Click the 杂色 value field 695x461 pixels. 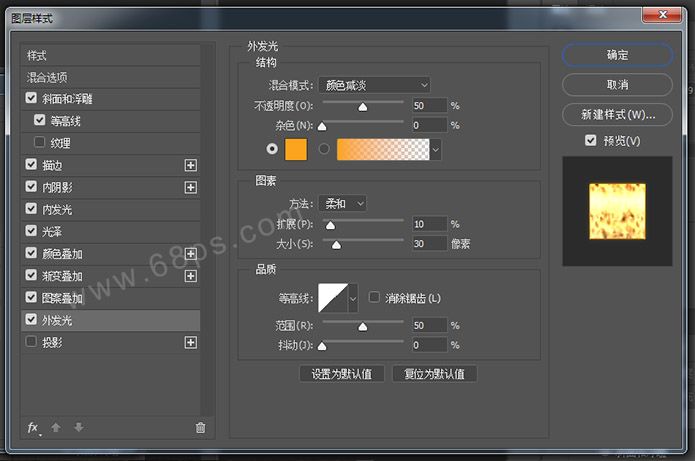(x=429, y=125)
